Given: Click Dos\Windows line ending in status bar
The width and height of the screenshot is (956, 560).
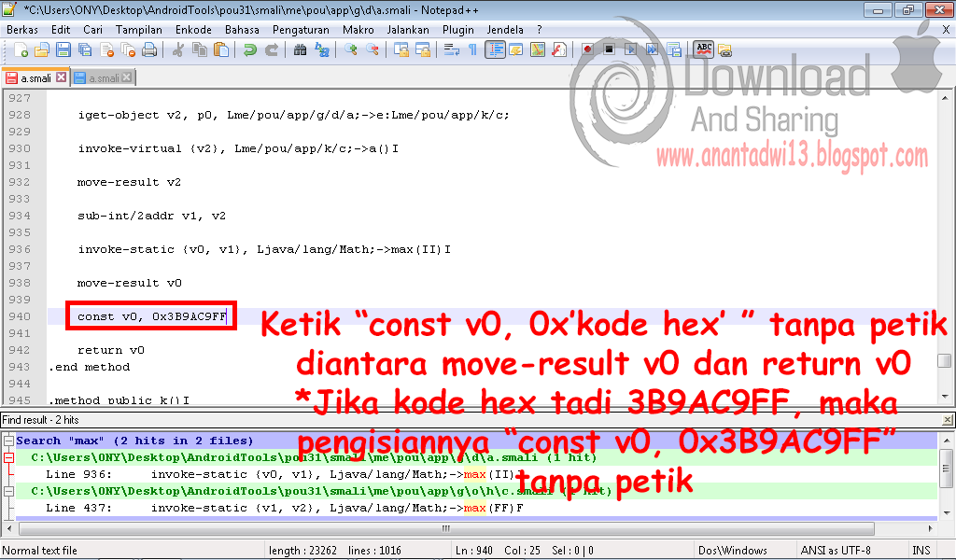Looking at the screenshot, I should point(732,551).
